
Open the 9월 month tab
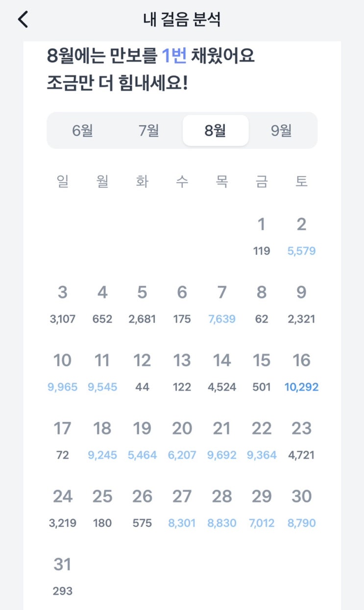[x=282, y=130]
